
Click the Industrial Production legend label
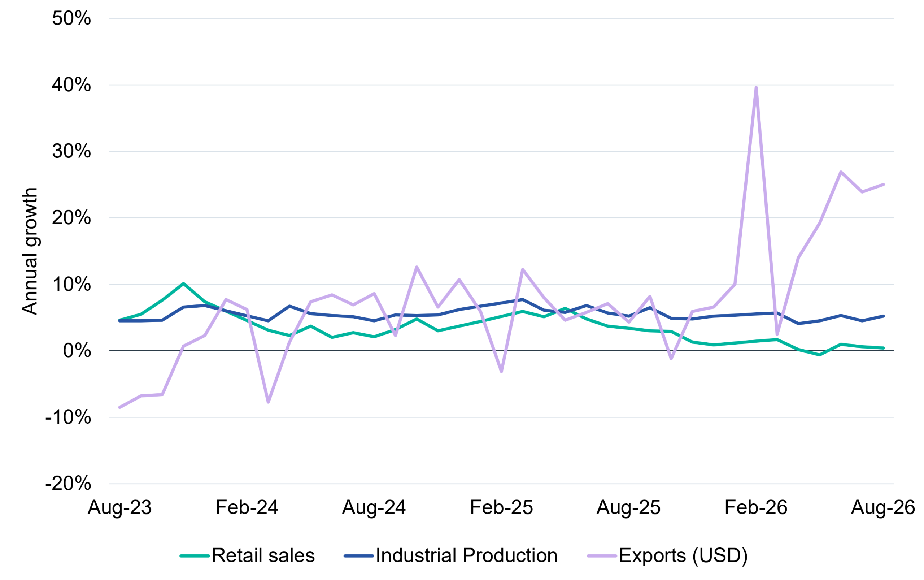pos(467,555)
